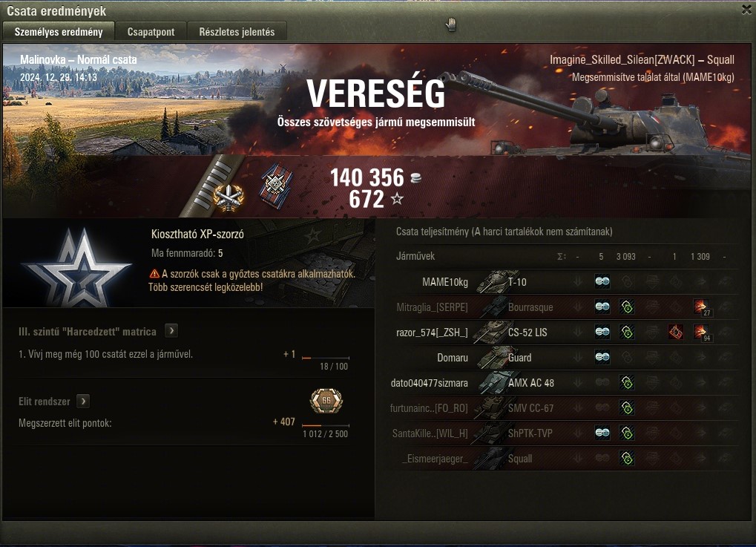Click green assist icon in AMX AC 48 row
The width and height of the screenshot is (756, 547).
coord(627,383)
